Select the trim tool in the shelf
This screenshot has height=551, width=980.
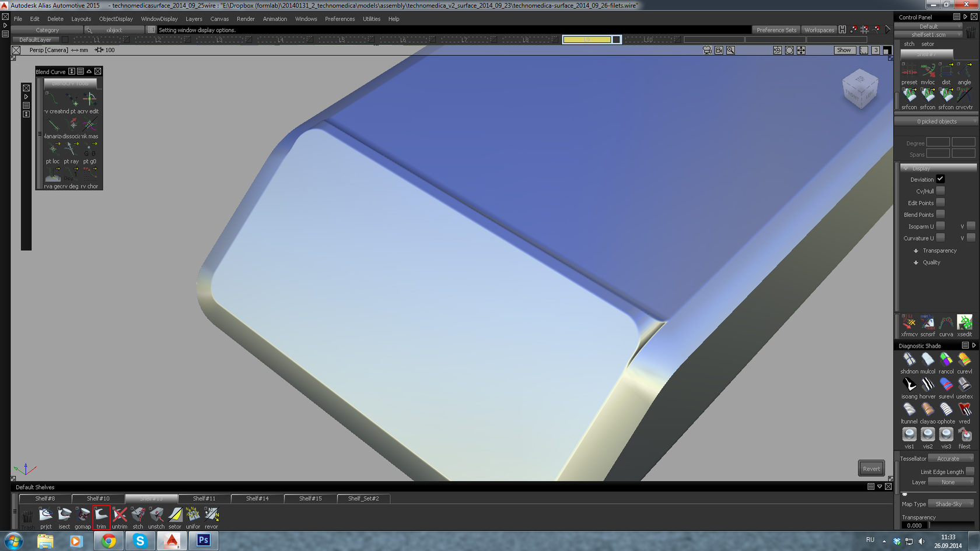pos(101,515)
